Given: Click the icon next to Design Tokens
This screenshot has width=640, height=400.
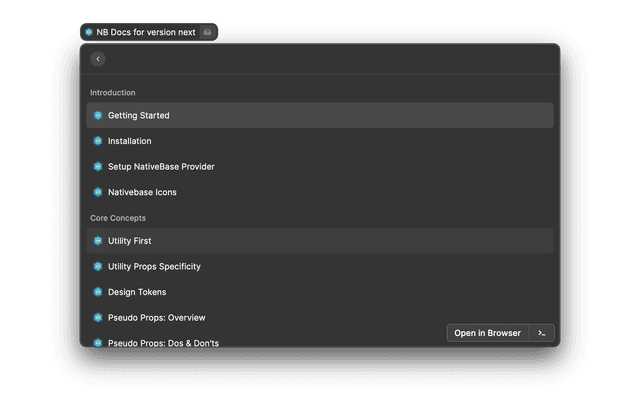Looking at the screenshot, I should (x=98, y=292).
